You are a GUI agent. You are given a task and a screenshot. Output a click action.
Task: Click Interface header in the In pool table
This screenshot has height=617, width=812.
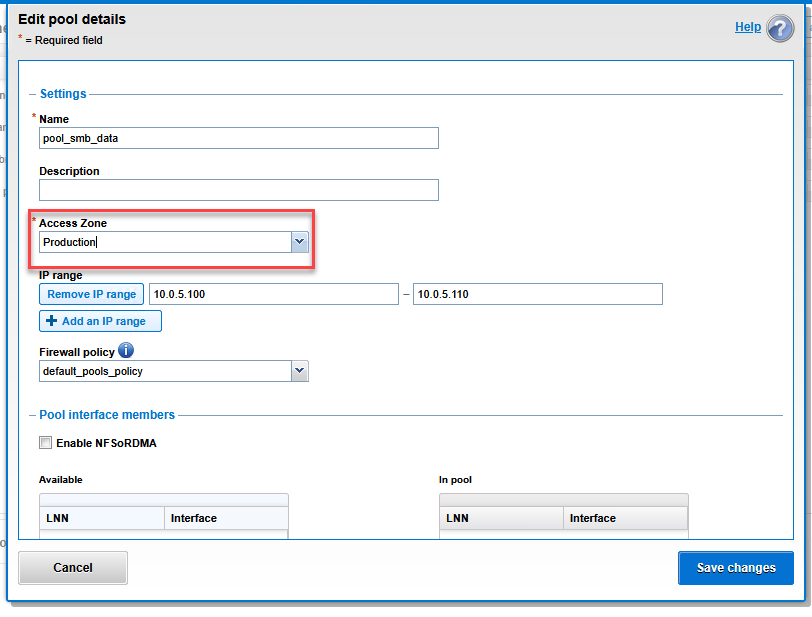(625, 518)
